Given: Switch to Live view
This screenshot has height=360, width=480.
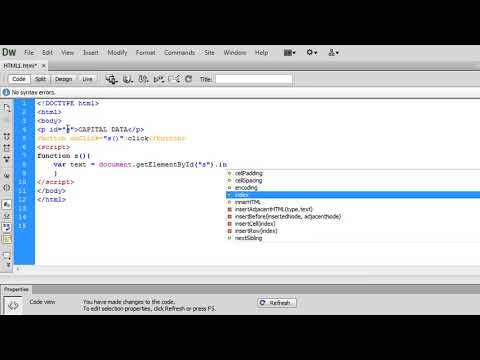Looking at the screenshot, I should (87, 79).
